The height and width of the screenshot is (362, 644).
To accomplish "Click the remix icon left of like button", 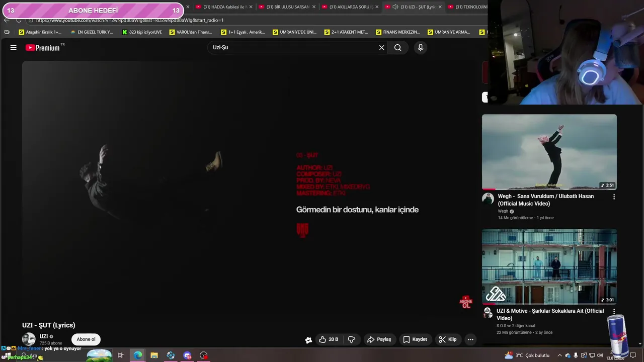I will tap(308, 340).
